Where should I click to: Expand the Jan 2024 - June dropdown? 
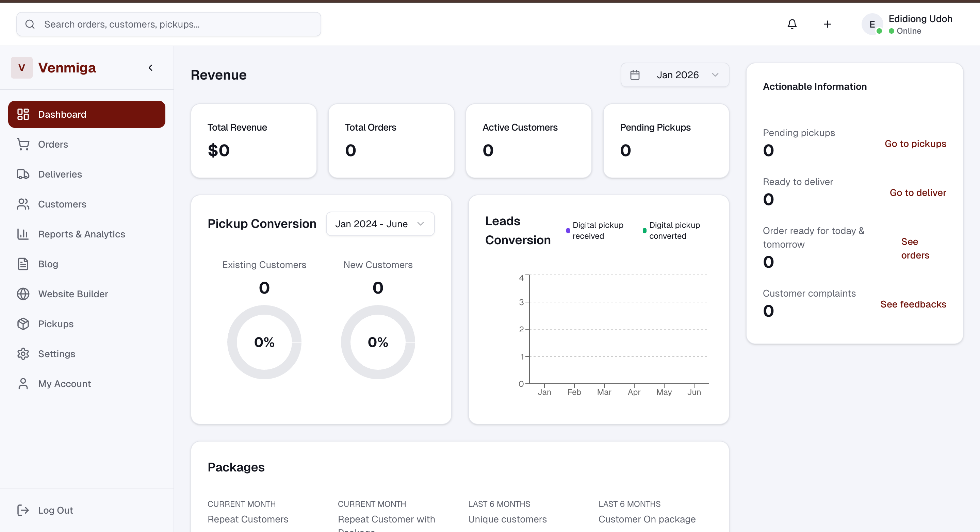coord(380,224)
